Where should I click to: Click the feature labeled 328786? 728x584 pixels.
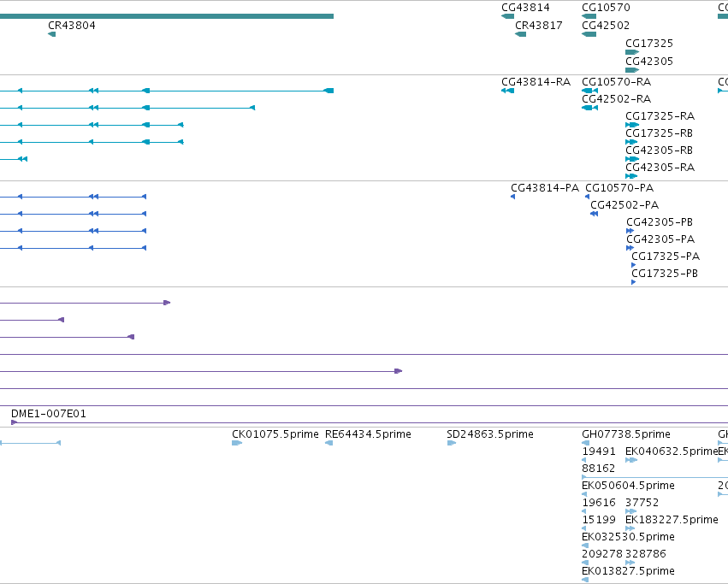630,563
